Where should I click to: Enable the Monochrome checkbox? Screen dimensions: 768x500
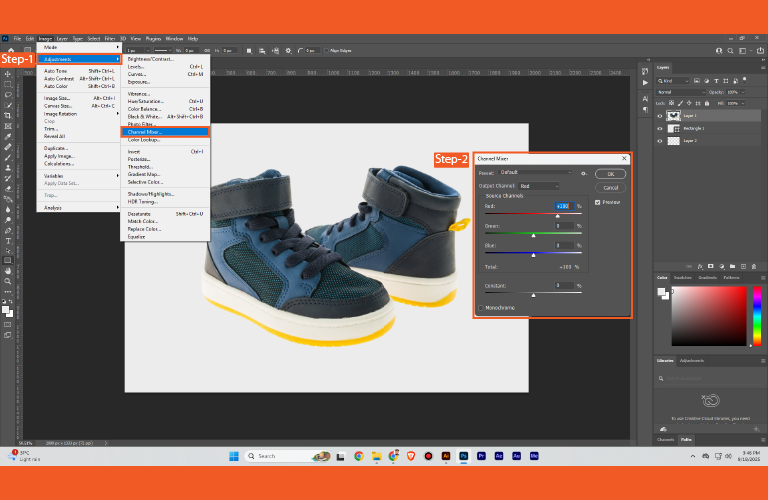(480, 308)
